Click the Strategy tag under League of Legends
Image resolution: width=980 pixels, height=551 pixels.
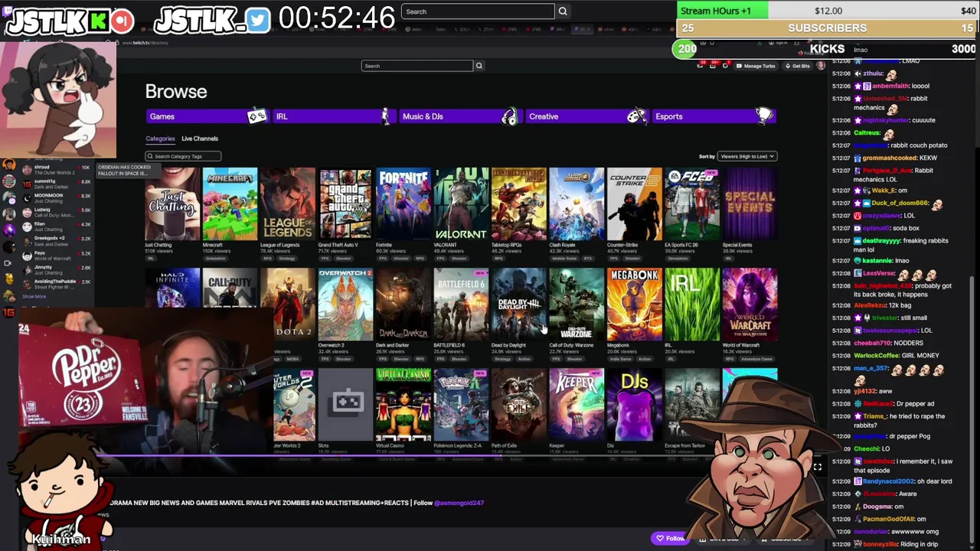tap(287, 259)
